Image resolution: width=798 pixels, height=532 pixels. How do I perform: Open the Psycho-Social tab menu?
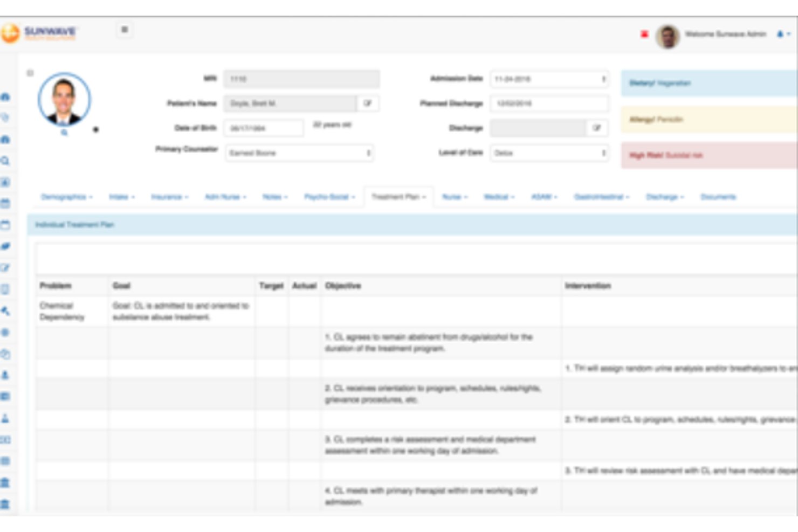pos(329,197)
